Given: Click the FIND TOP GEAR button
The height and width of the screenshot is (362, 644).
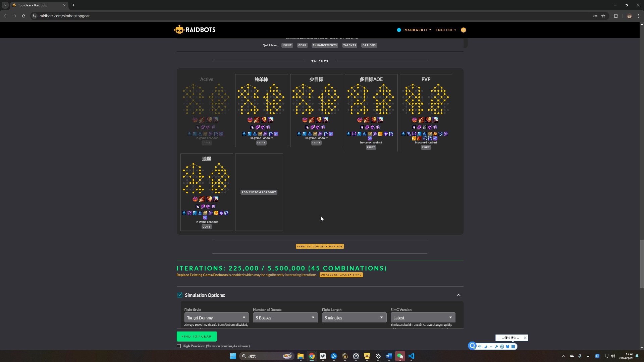Looking at the screenshot, I should (x=197, y=336).
